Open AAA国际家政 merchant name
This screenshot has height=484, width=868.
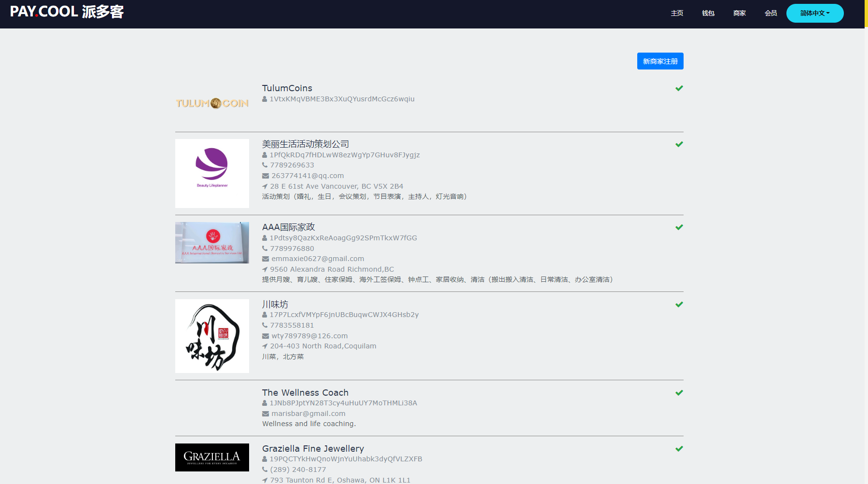click(x=288, y=227)
